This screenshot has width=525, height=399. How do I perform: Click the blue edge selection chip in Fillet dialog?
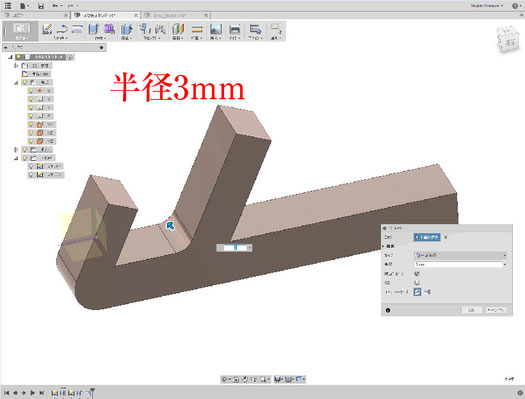[427, 237]
